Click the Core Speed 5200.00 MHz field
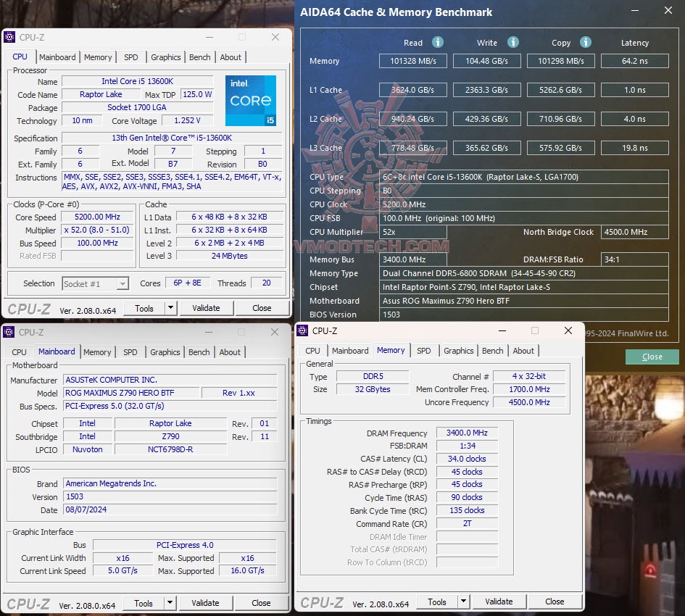Image resolution: width=685 pixels, height=616 pixels. click(97, 217)
